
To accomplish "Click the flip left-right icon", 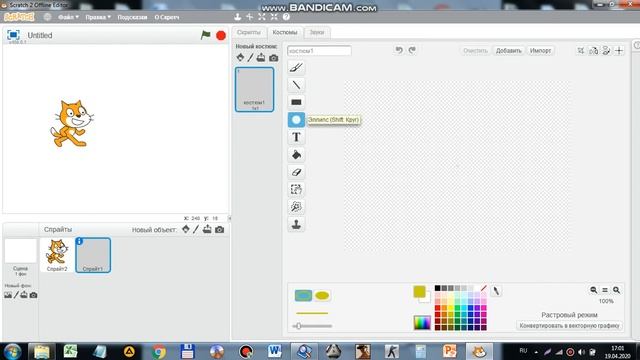I will [594, 51].
